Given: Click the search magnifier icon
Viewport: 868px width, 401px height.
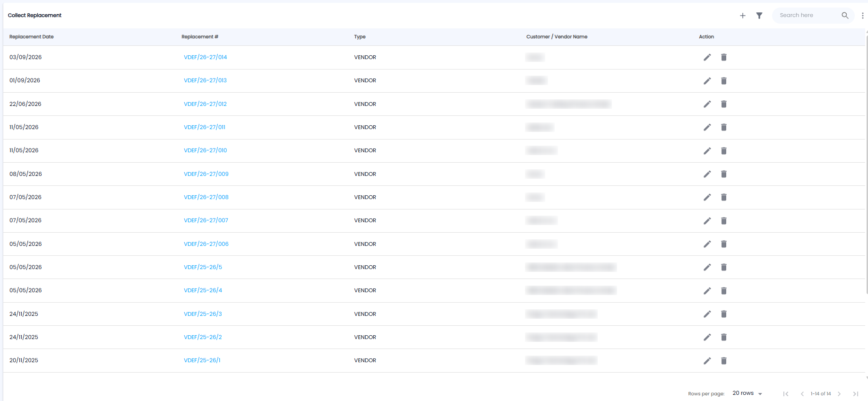Looking at the screenshot, I should (x=845, y=16).
